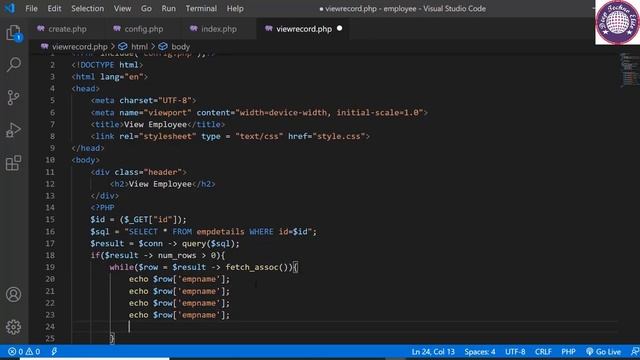Viewport: 640px width, 360px height.
Task: Change indentation via Spaces: 4
Action: 480,352
